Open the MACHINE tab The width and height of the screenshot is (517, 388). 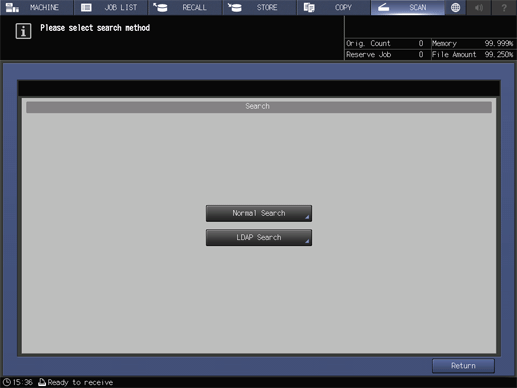click(x=37, y=7)
